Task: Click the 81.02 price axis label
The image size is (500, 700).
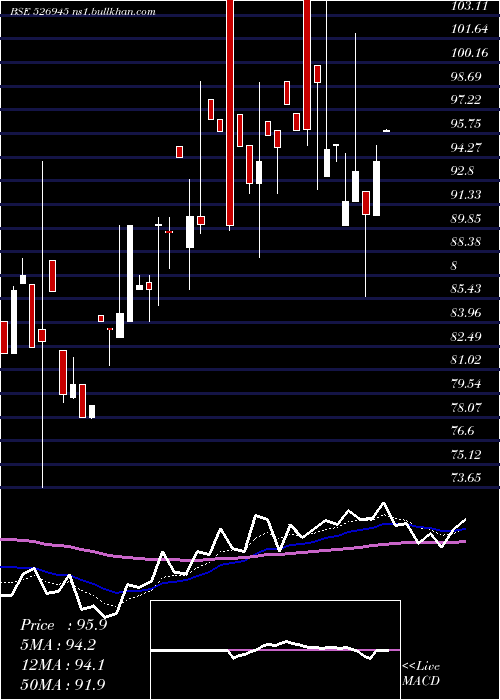Action: (x=466, y=360)
